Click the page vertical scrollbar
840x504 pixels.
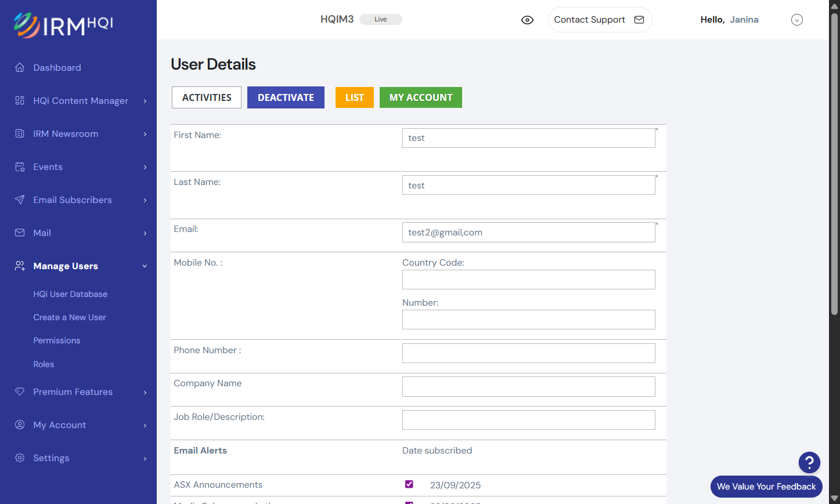pyautogui.click(x=834, y=164)
